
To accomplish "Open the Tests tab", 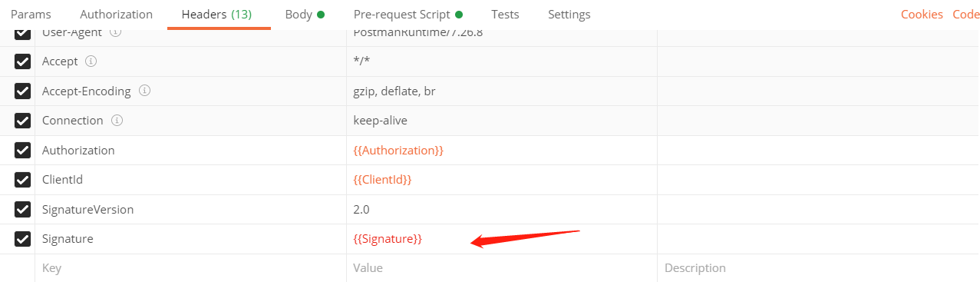I will (505, 15).
